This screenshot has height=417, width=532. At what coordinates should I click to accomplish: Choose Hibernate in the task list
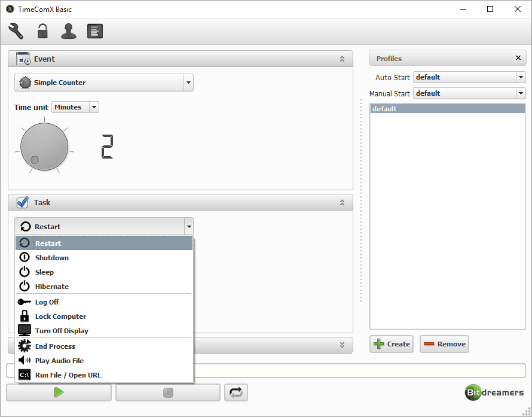(104, 287)
